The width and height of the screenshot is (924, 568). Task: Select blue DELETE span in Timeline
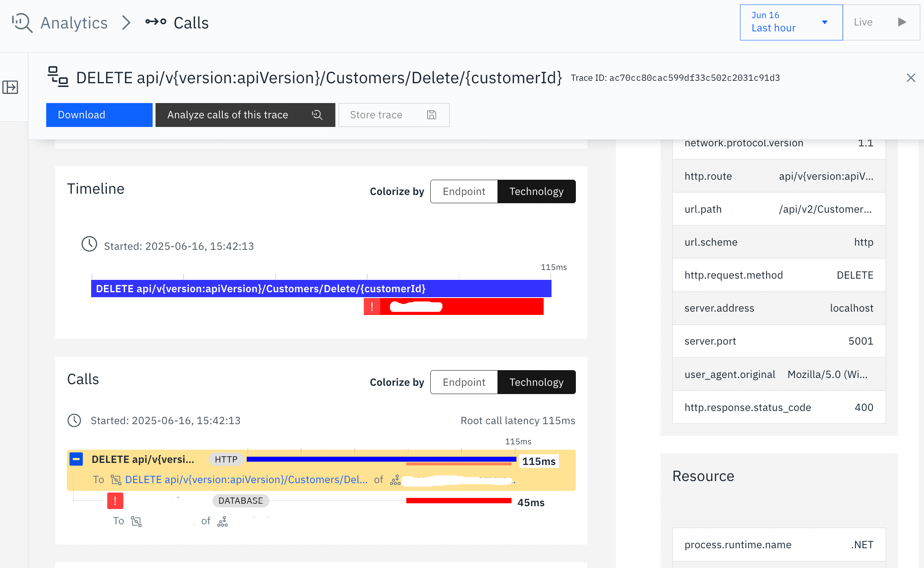pos(321,289)
